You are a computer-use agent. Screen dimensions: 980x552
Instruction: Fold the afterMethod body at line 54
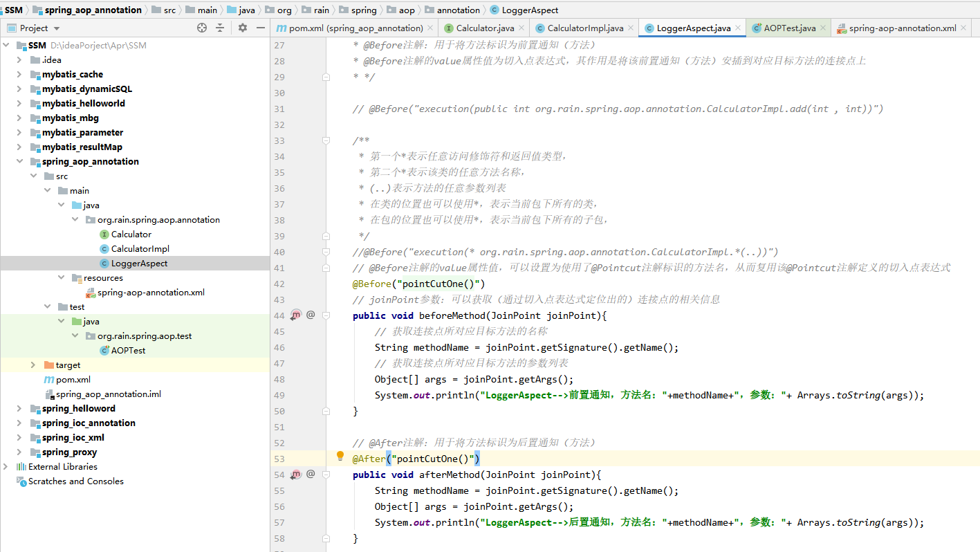(x=326, y=475)
